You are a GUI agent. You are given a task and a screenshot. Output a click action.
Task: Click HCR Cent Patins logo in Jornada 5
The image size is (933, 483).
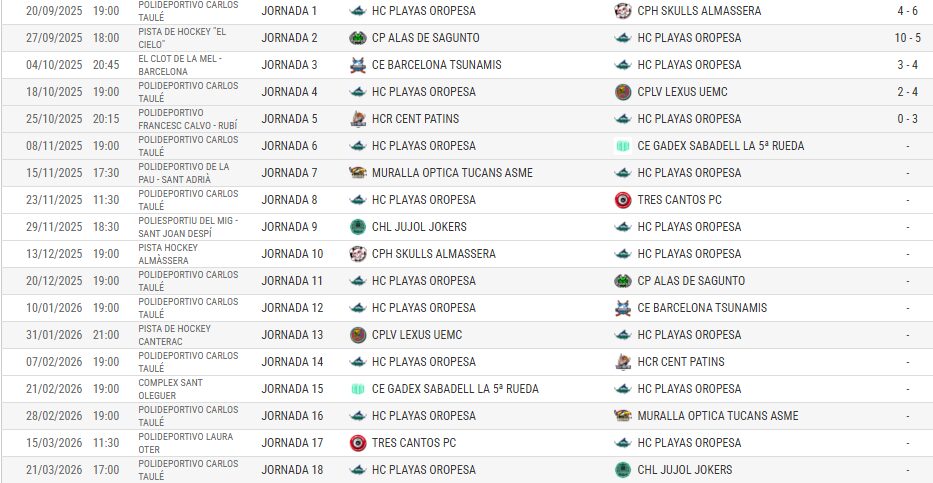tap(358, 119)
